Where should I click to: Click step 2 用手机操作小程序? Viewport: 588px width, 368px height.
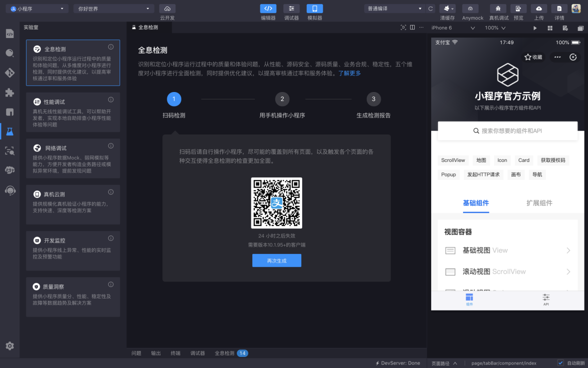pos(282,105)
